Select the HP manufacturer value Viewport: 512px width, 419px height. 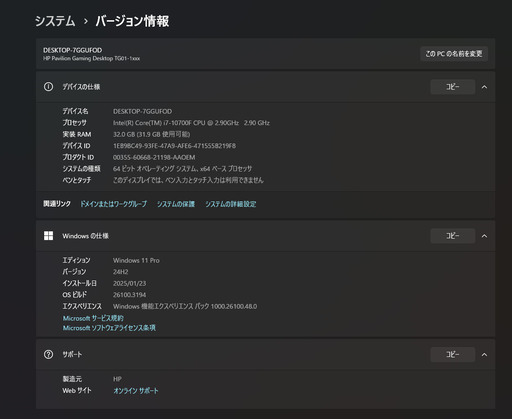coord(117,379)
